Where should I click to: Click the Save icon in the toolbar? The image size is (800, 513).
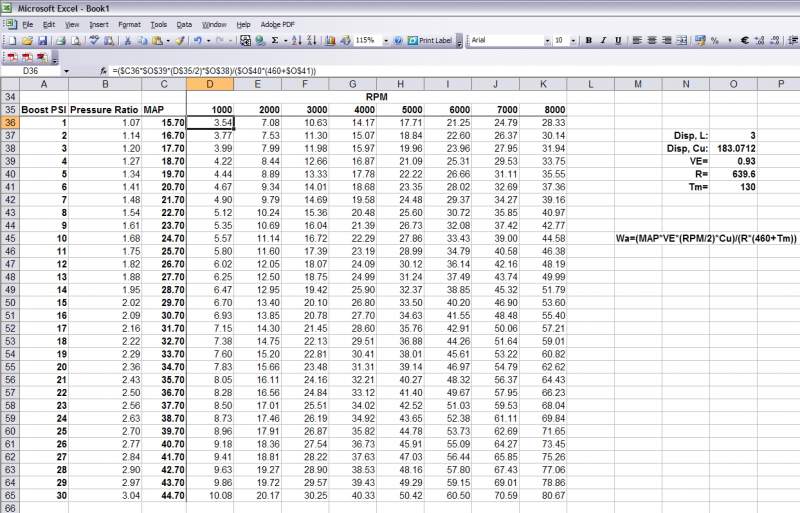click(x=43, y=41)
